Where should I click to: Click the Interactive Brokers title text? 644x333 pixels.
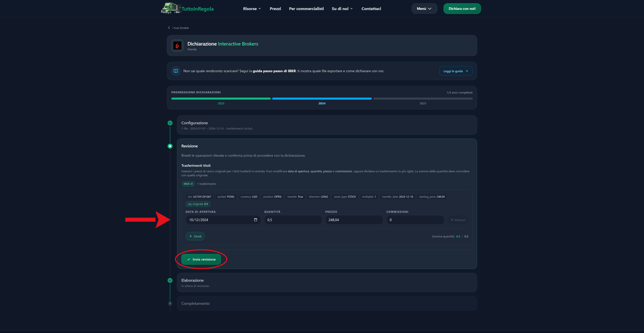[238, 44]
